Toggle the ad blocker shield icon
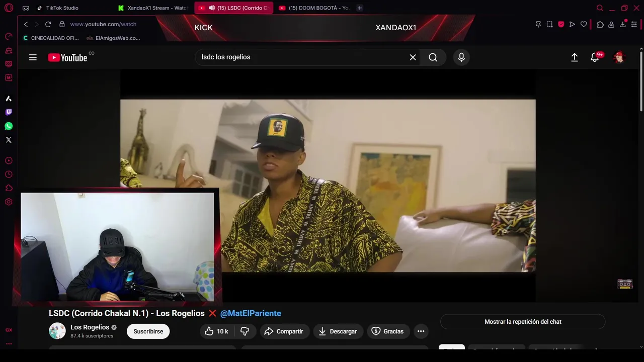Screen dimensions: 644x362 (x=561, y=24)
